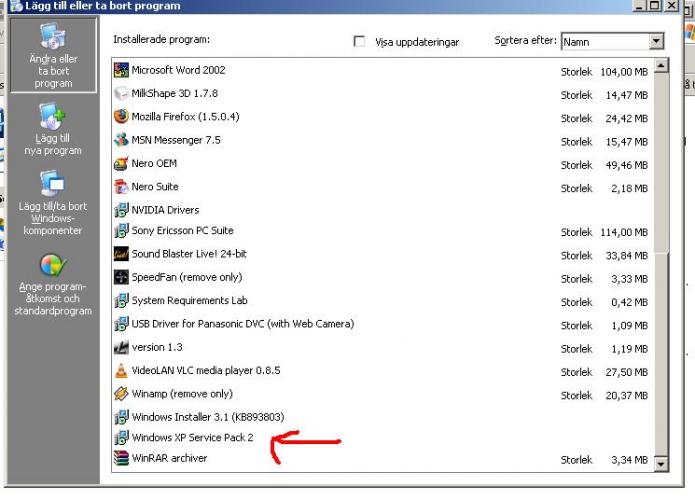Click the 27,50 MB size value

[626, 372]
